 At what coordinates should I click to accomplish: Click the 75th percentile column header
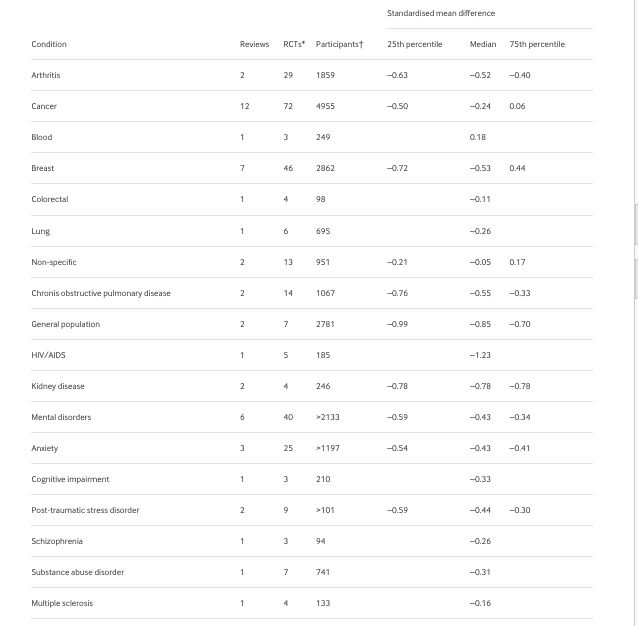click(537, 44)
